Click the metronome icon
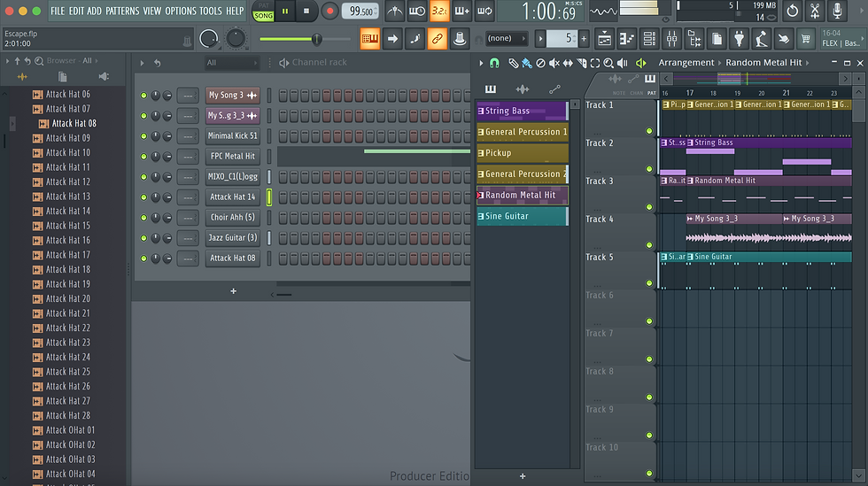Viewport: 868px width, 486px height. (395, 11)
